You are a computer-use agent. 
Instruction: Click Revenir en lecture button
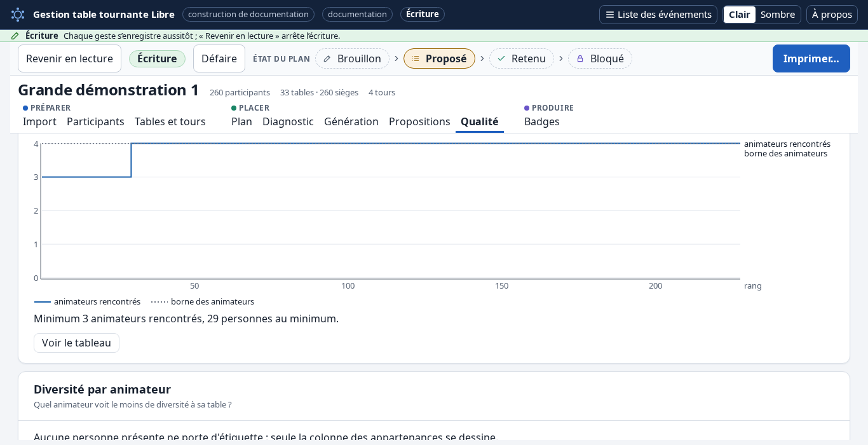[69, 58]
